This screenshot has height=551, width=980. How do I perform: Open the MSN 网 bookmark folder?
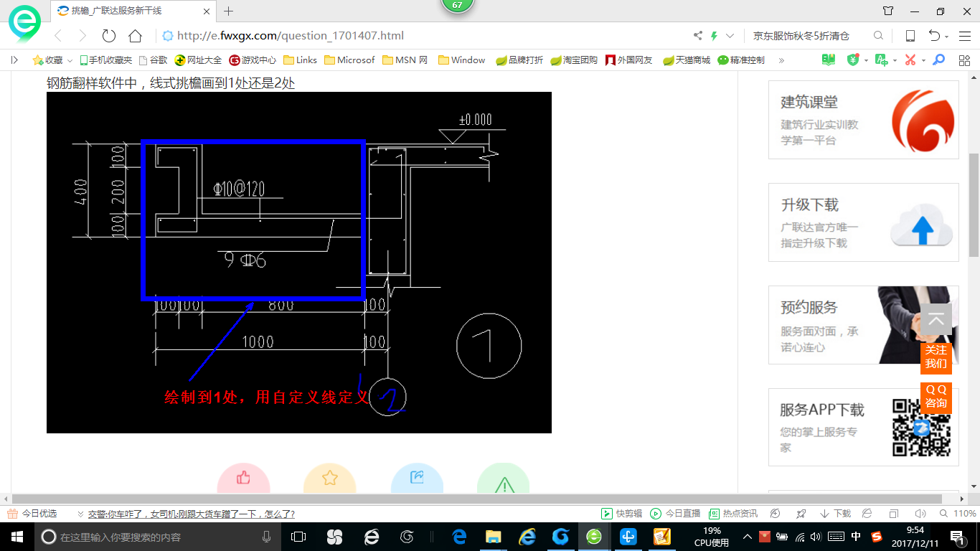click(x=405, y=60)
